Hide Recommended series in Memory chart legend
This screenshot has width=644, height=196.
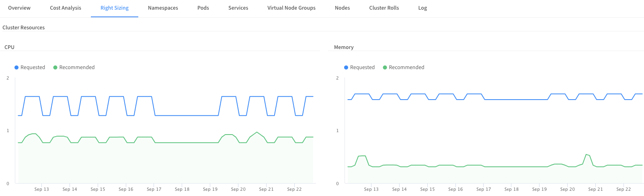406,67
